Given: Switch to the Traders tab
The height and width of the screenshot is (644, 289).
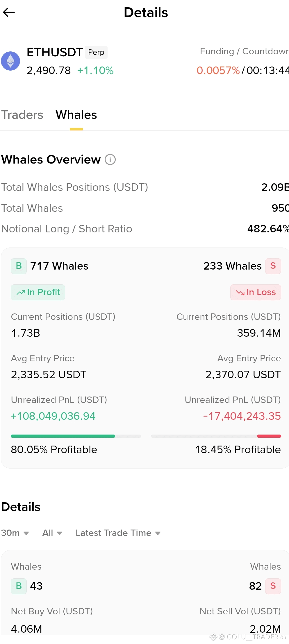Looking at the screenshot, I should coord(22,115).
